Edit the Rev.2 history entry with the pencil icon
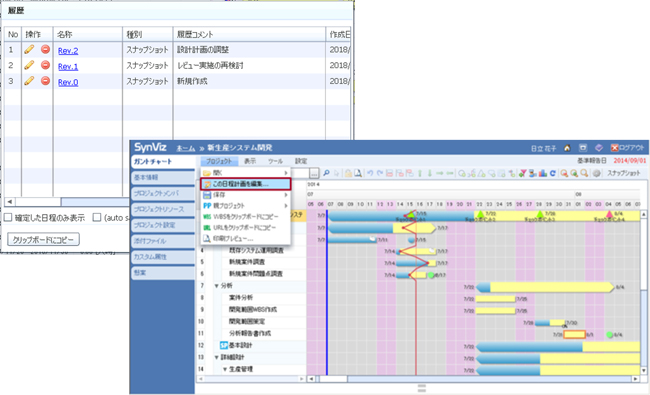Image resolution: width=650 pixels, height=395 pixels. coord(29,50)
